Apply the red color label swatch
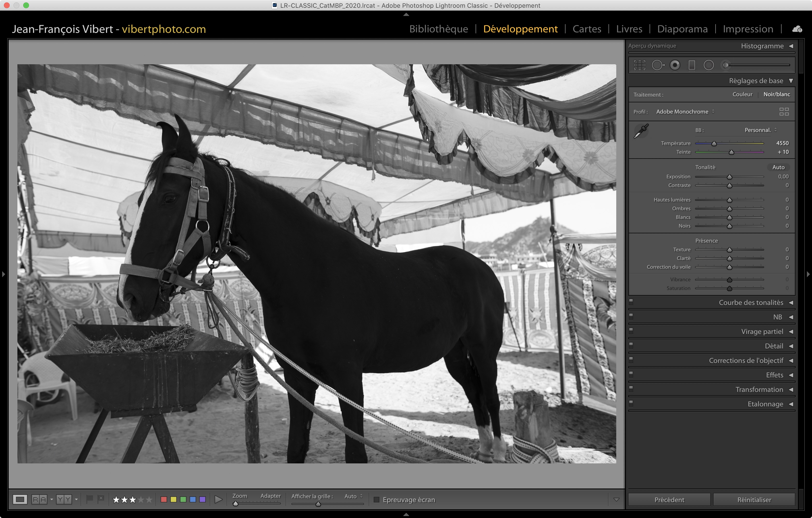The image size is (812, 518). 164,499
